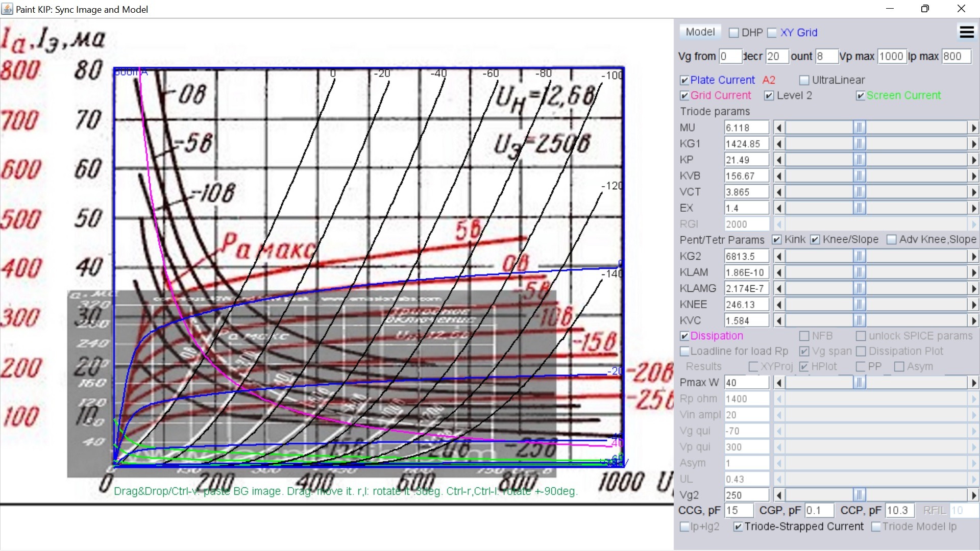Click Vg2 slider right arrow
Screen dimensions: 980x551
click(973, 495)
